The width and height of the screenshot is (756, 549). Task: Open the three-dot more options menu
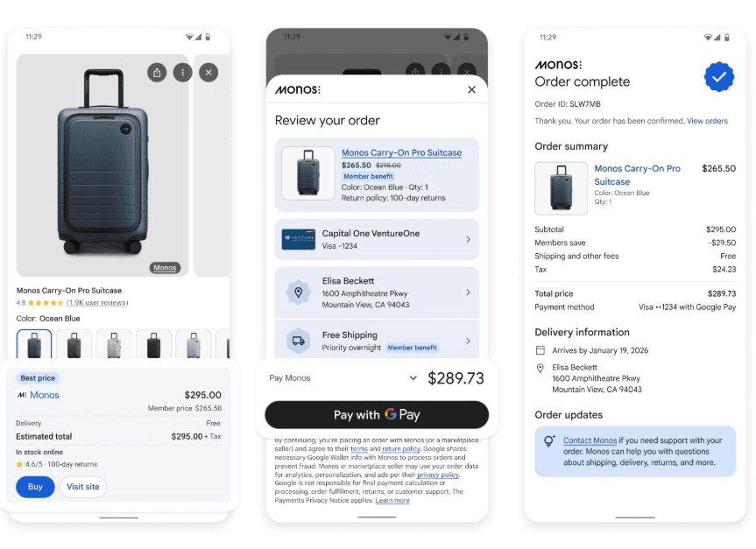click(x=183, y=73)
